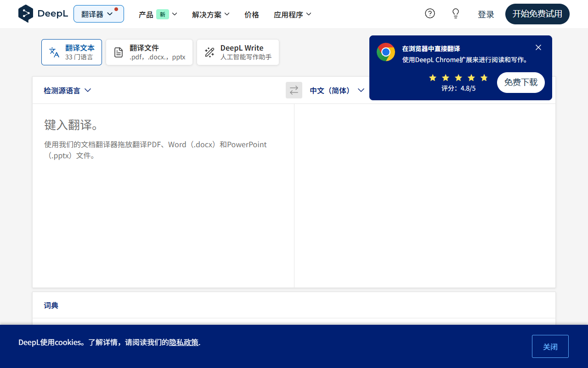The height and width of the screenshot is (368, 588).
Task: Click the translation output panel
Action: [425, 195]
